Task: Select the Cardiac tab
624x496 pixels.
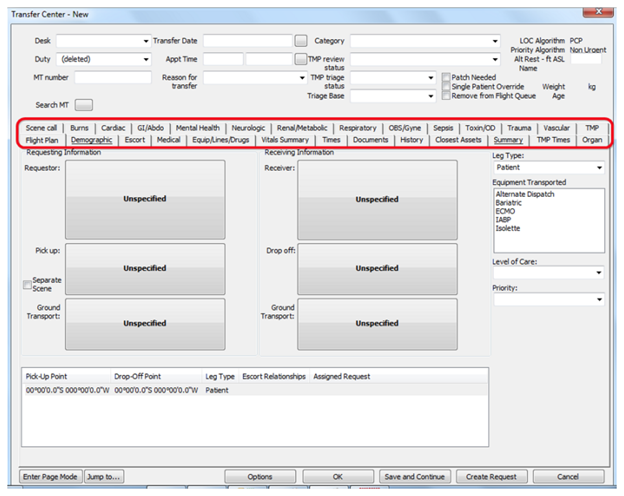Action: point(113,128)
